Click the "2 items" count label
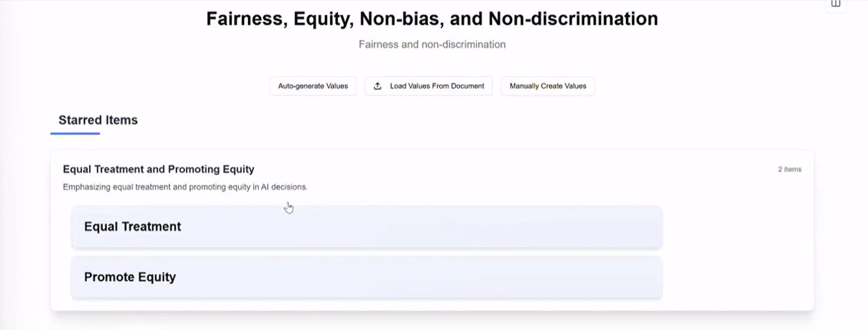The height and width of the screenshot is (330, 868). click(x=789, y=169)
